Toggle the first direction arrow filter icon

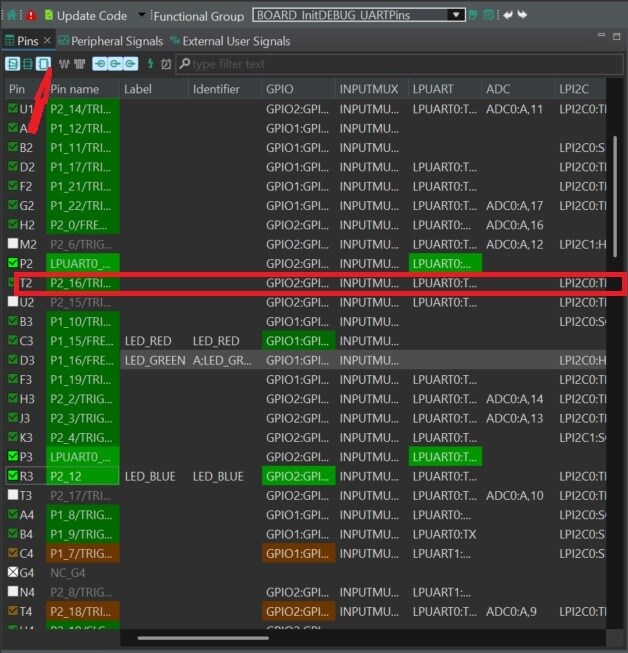tap(100, 64)
